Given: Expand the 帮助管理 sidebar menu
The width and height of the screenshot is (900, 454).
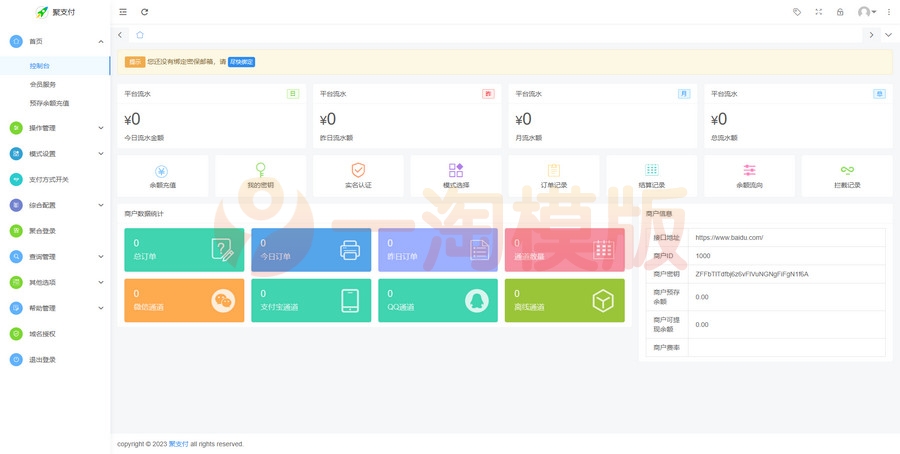Looking at the screenshot, I should coord(55,308).
